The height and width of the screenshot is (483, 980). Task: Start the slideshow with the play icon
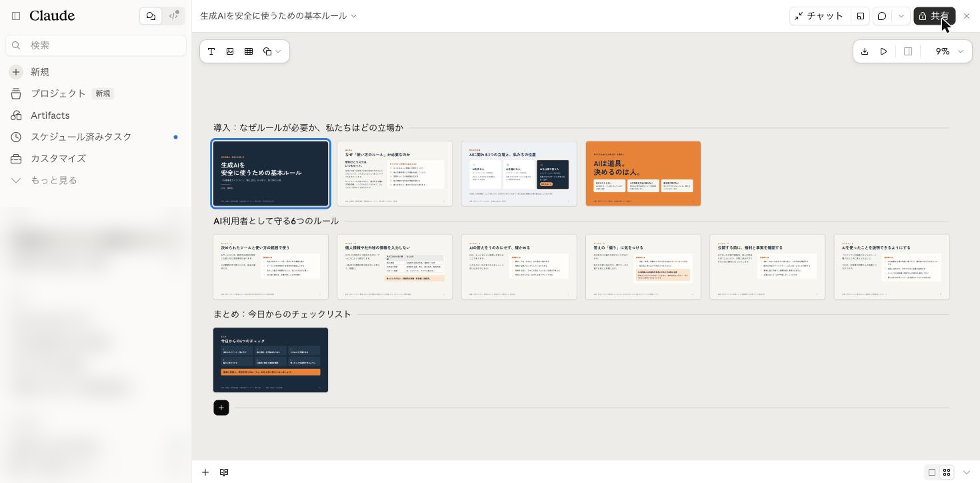883,51
